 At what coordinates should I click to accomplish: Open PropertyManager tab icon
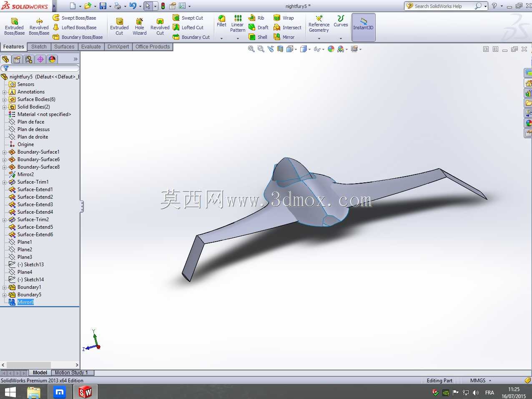17,59
